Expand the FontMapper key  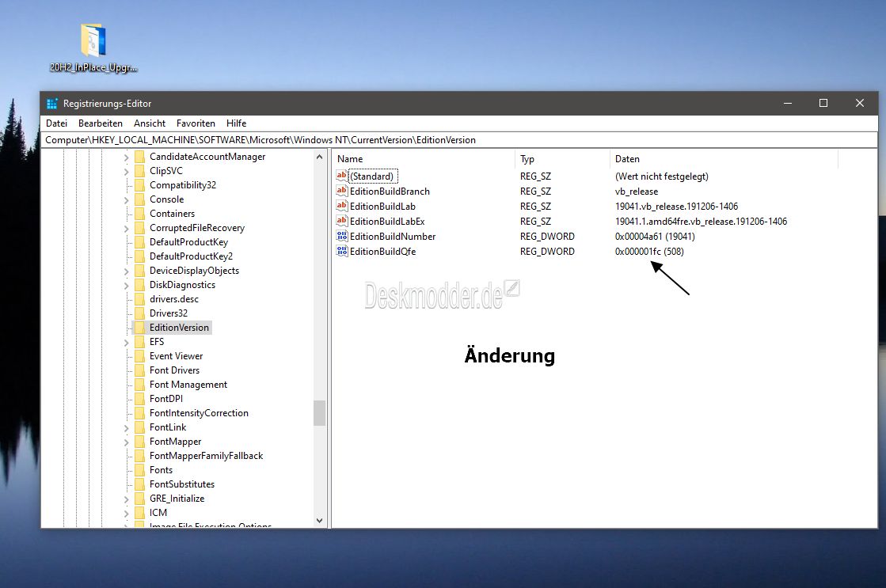126,442
